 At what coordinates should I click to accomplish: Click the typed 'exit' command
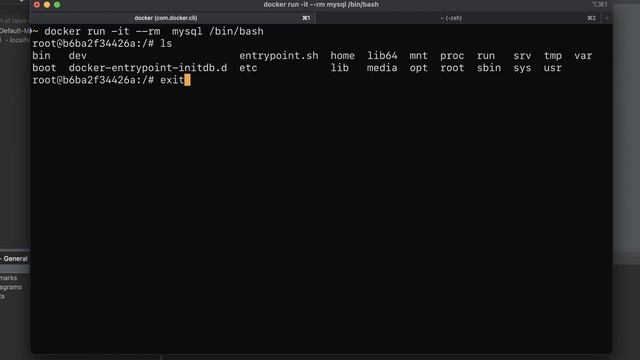point(172,80)
